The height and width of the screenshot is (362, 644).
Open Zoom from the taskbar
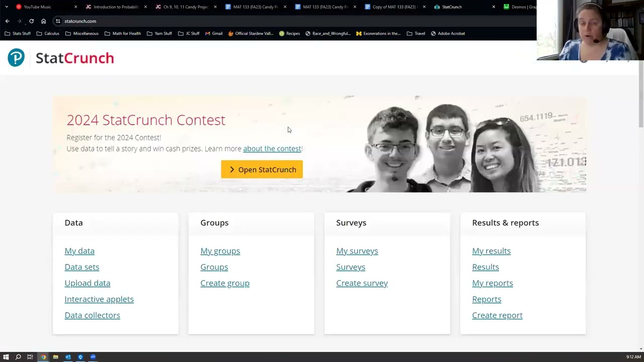[93, 357]
